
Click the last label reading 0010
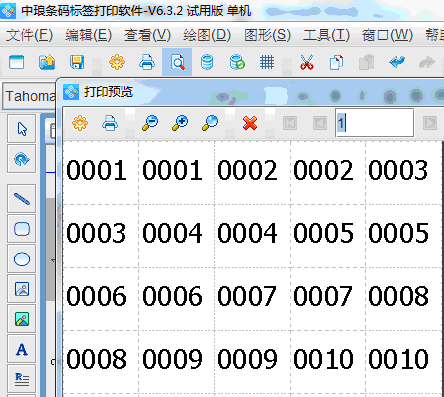398,359
